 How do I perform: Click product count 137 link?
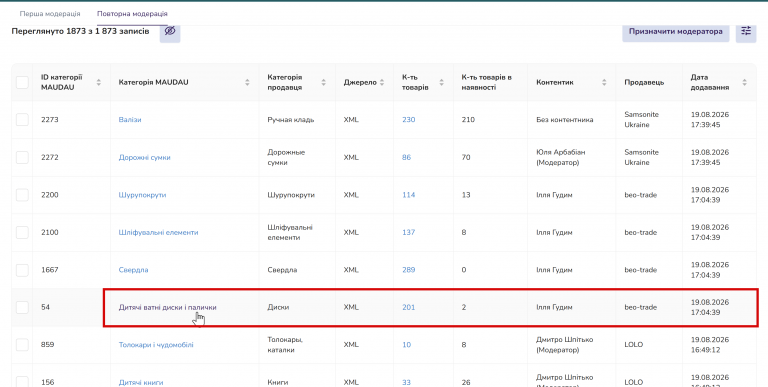tap(408, 232)
